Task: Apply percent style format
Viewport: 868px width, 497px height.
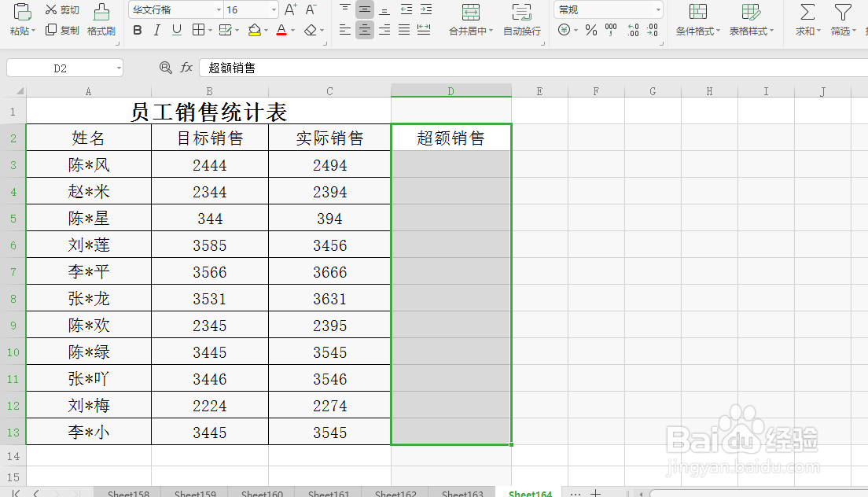Action: point(591,30)
